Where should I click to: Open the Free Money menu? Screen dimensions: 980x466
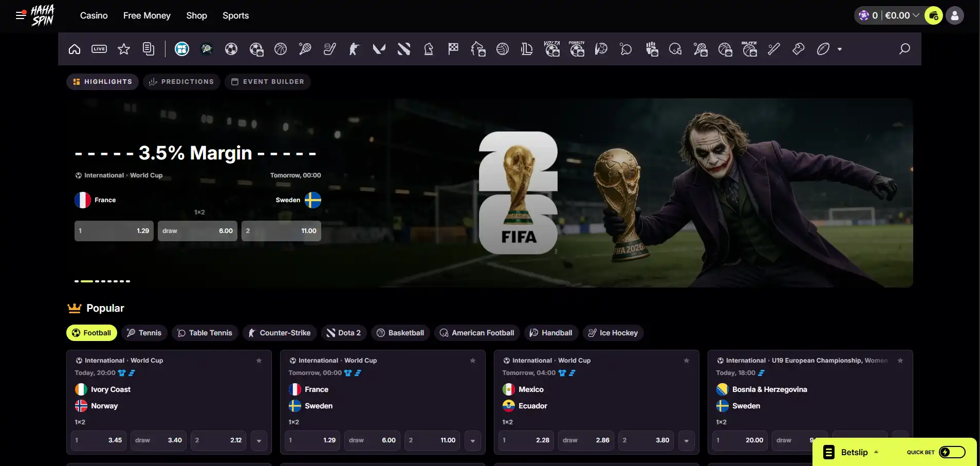[x=147, y=15]
